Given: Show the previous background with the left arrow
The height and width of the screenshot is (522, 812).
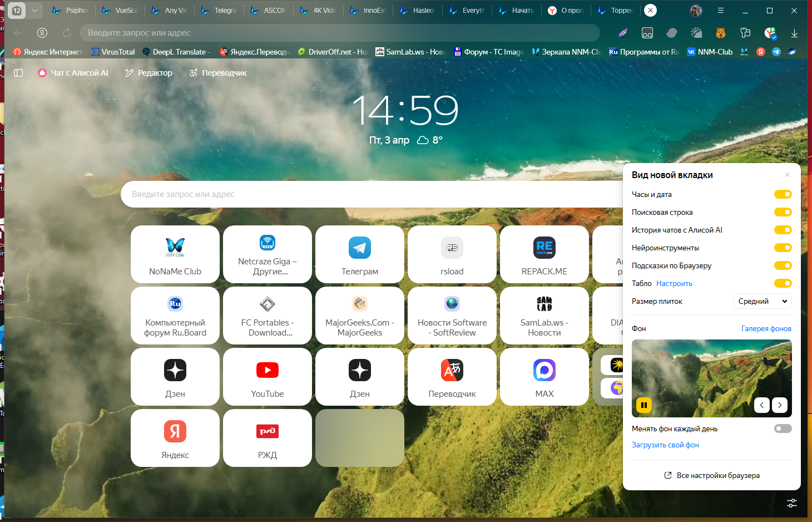Looking at the screenshot, I should (x=762, y=405).
